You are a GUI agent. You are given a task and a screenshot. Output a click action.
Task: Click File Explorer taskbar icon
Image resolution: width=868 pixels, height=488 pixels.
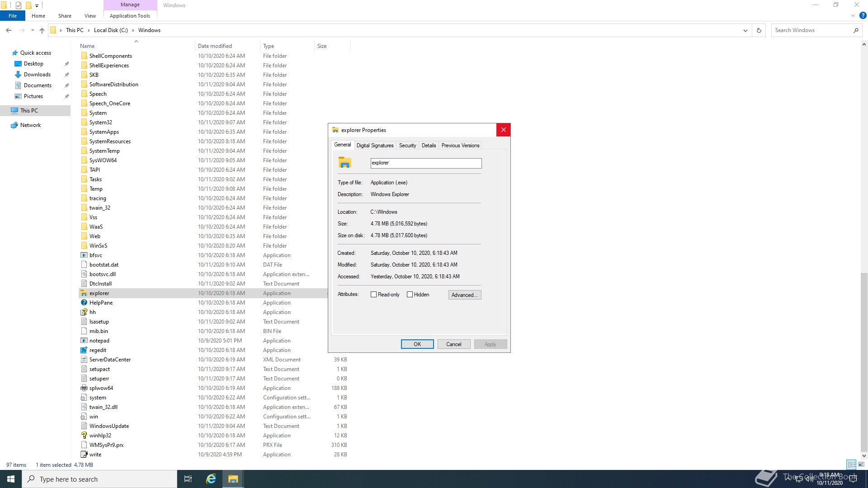pyautogui.click(x=233, y=479)
